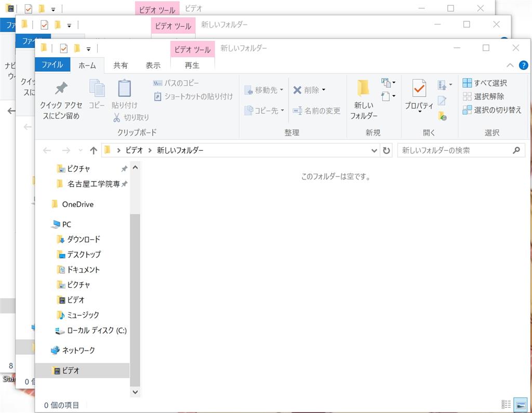
Task: Go up one folder level
Action: tap(94, 150)
